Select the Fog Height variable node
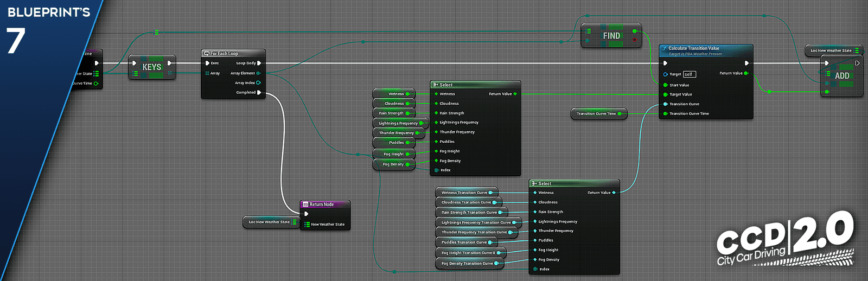868x281 pixels. [394, 154]
